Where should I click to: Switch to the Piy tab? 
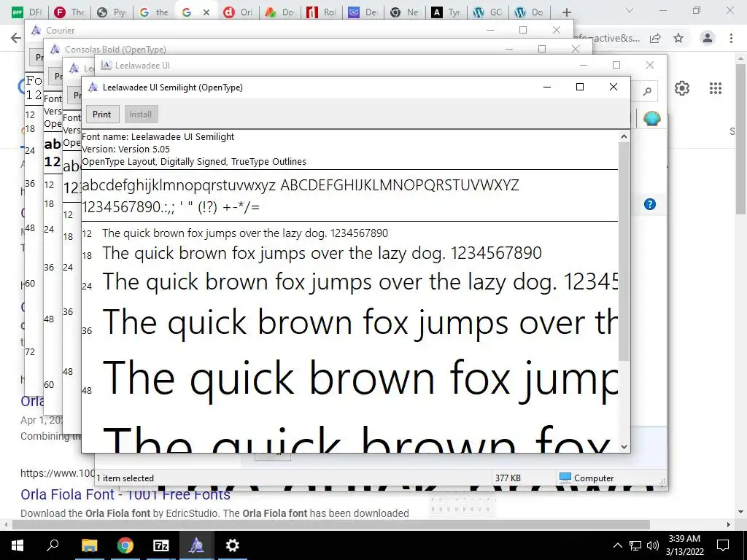tap(112, 12)
